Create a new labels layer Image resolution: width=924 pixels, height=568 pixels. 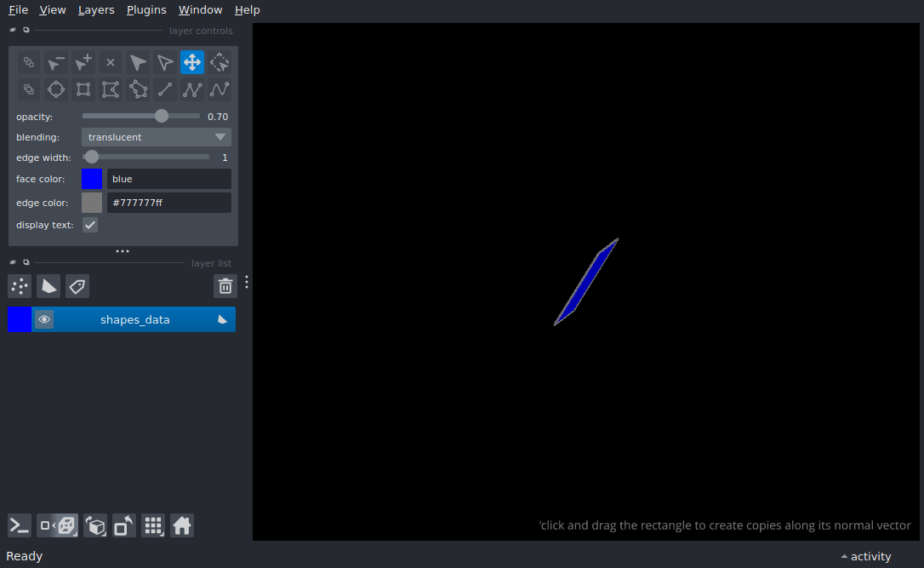click(77, 286)
